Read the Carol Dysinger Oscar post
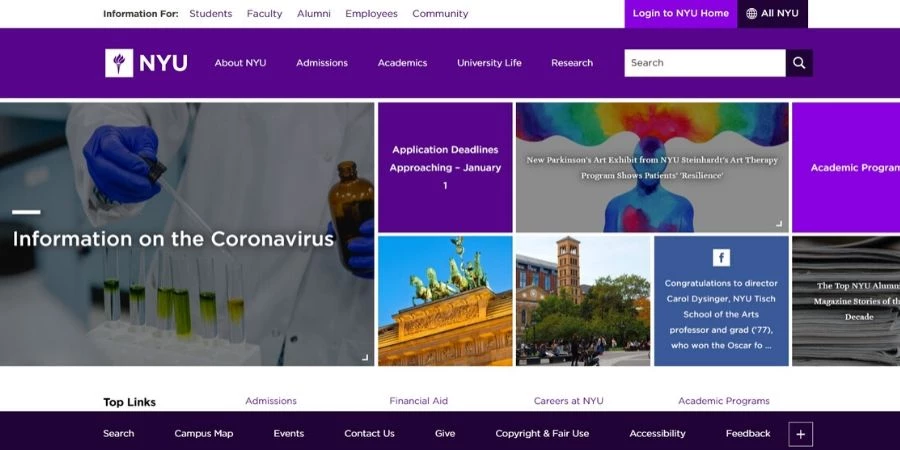 pos(721,315)
